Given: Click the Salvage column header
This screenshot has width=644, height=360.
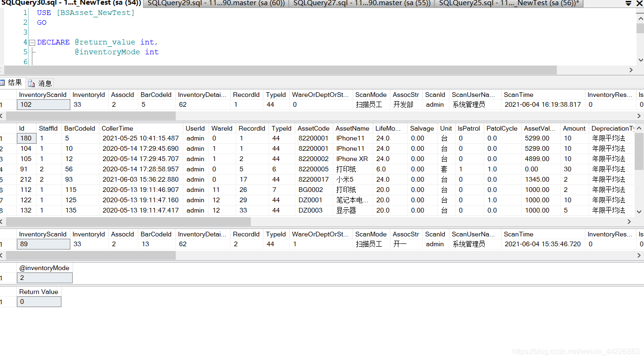Looking at the screenshot, I should pyautogui.click(x=422, y=128).
